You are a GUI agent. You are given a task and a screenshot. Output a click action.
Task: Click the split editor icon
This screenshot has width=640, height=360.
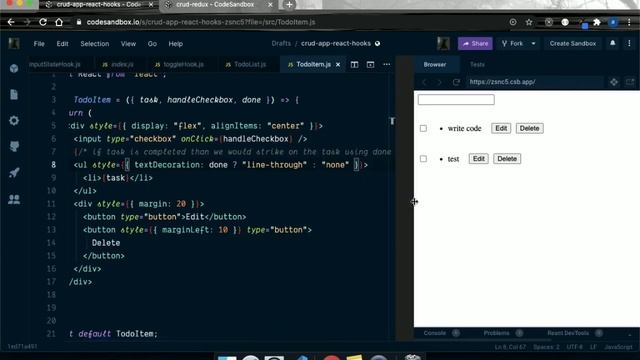(354, 64)
